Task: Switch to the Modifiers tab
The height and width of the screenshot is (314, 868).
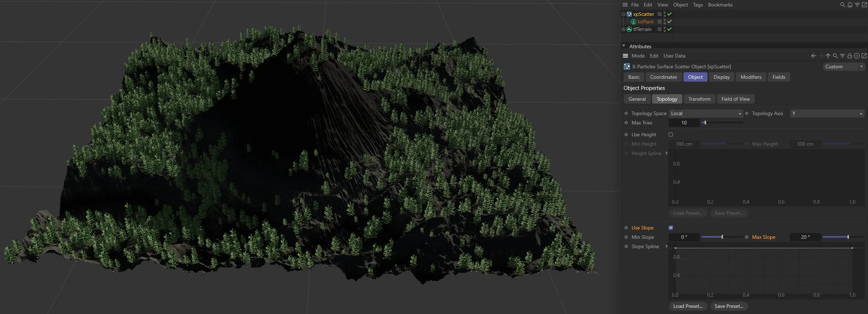Action: click(751, 77)
